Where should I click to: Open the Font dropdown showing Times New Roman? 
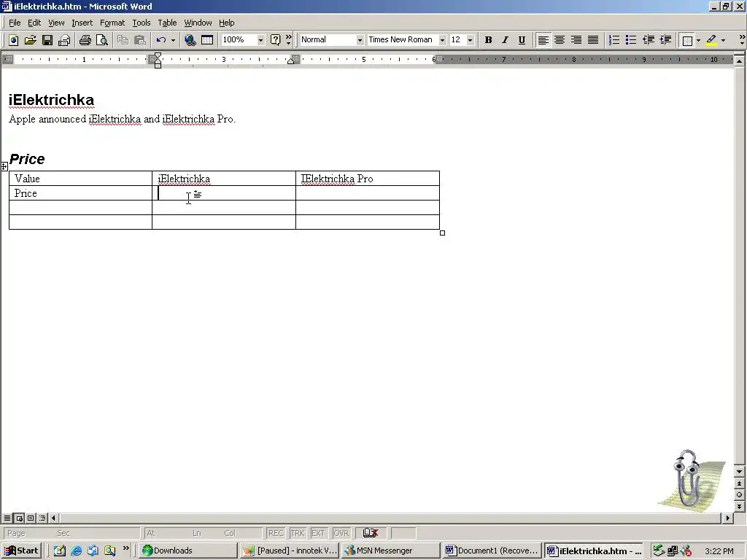click(442, 40)
